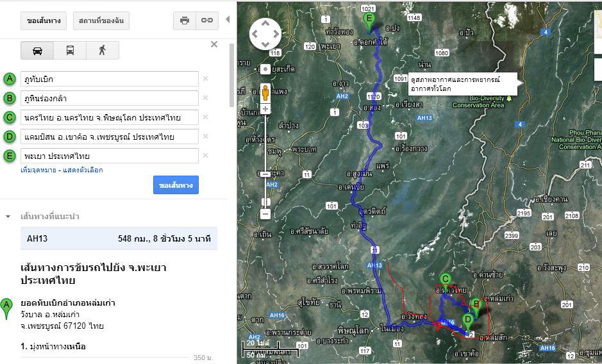Remove destination E พะเยา
The width and height of the screenshot is (602, 364).
click(x=206, y=156)
